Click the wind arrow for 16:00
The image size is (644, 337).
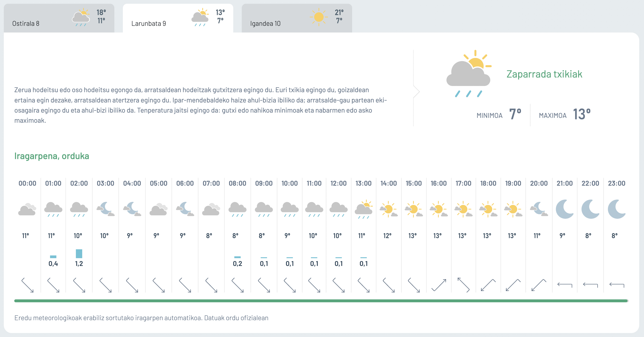point(439,285)
